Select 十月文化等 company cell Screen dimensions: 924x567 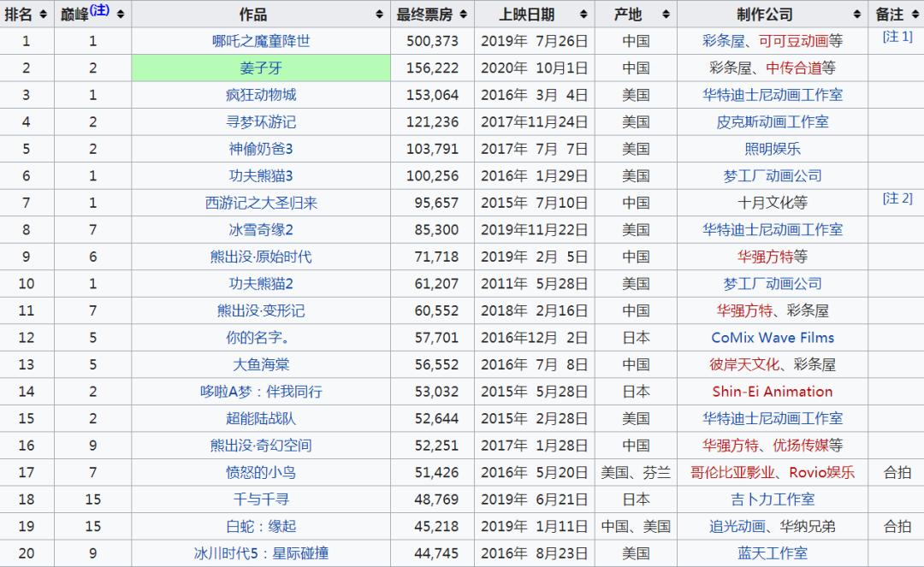click(773, 204)
